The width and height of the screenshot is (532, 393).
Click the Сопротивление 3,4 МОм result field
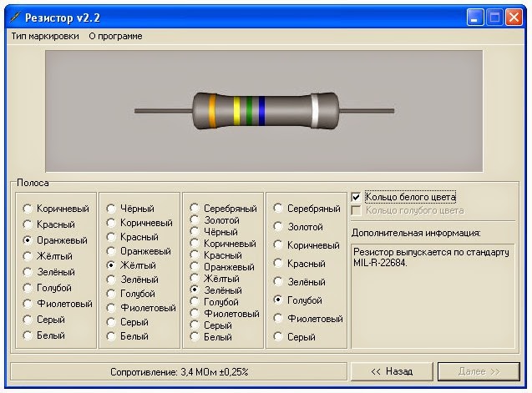(x=179, y=372)
